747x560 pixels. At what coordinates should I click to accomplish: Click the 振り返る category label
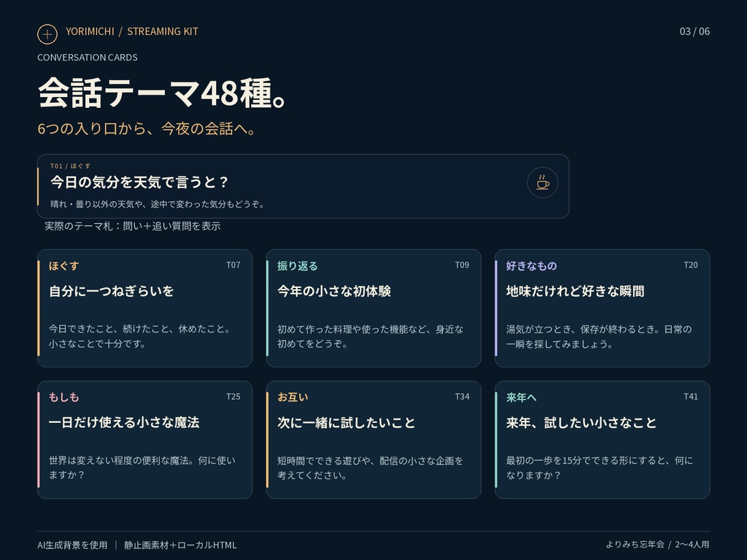tap(298, 265)
